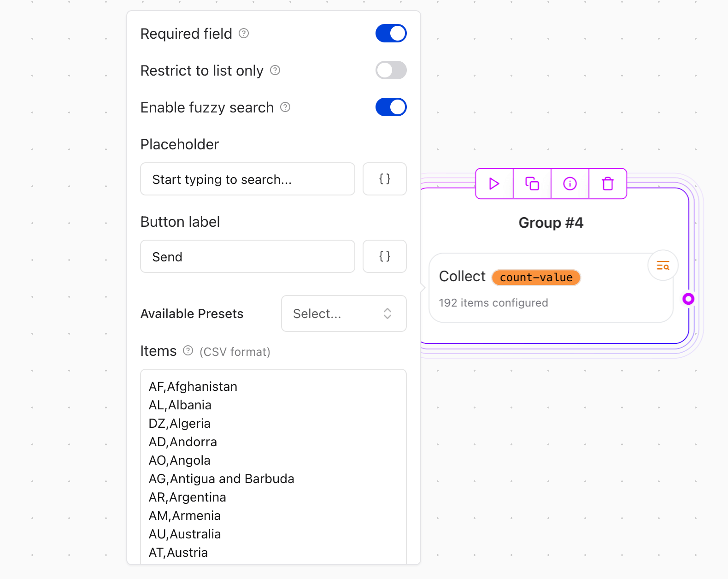Click the 192 items configured text
This screenshot has height=579, width=728.
click(x=493, y=303)
